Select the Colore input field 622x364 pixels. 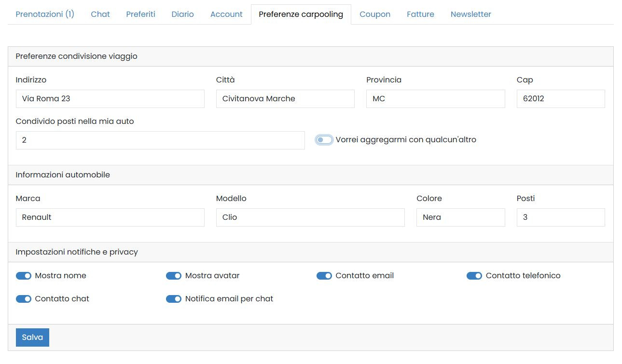pos(460,217)
